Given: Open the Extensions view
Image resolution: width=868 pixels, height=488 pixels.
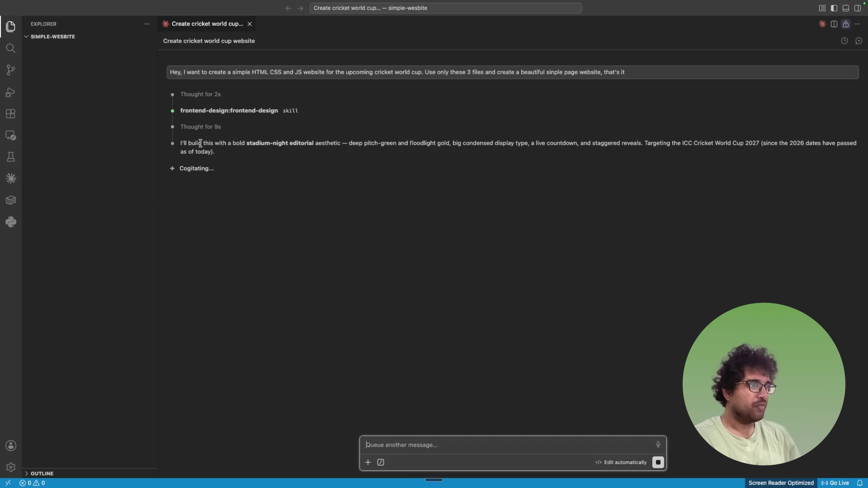Looking at the screenshot, I should [x=10, y=113].
